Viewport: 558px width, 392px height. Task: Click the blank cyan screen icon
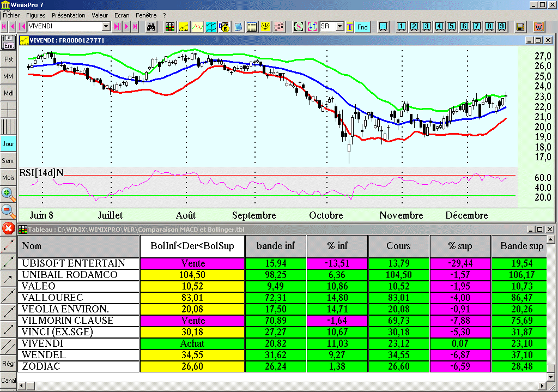(383, 27)
